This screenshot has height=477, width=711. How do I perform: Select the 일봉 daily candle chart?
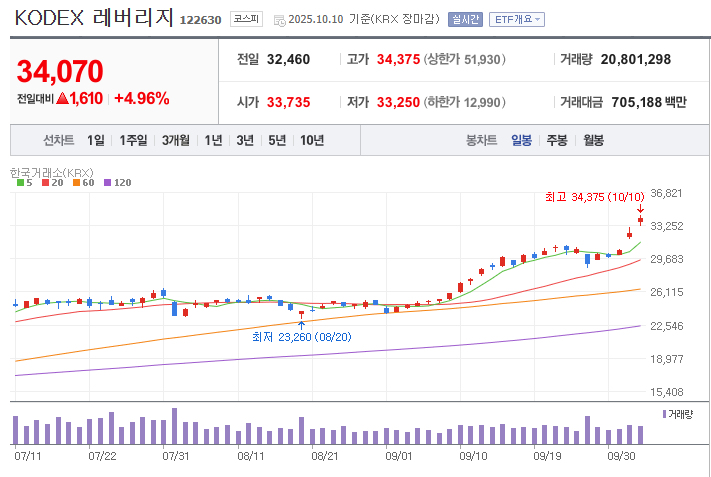click(x=521, y=140)
